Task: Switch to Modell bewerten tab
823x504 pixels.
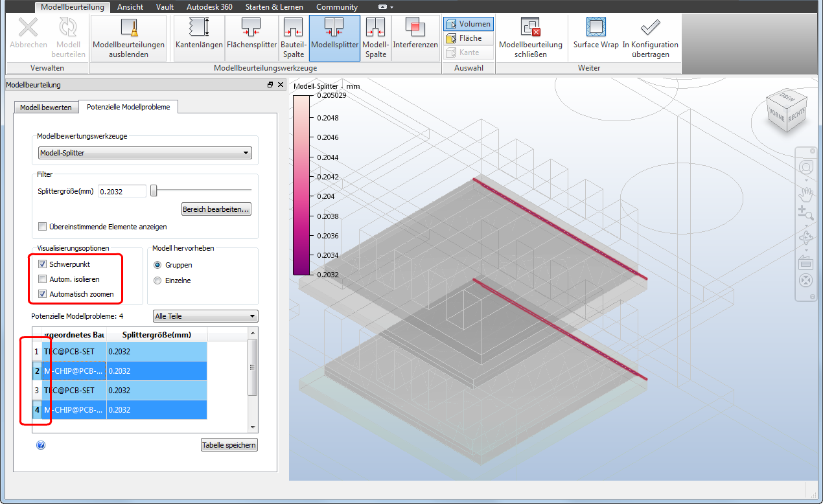Action: pos(46,107)
